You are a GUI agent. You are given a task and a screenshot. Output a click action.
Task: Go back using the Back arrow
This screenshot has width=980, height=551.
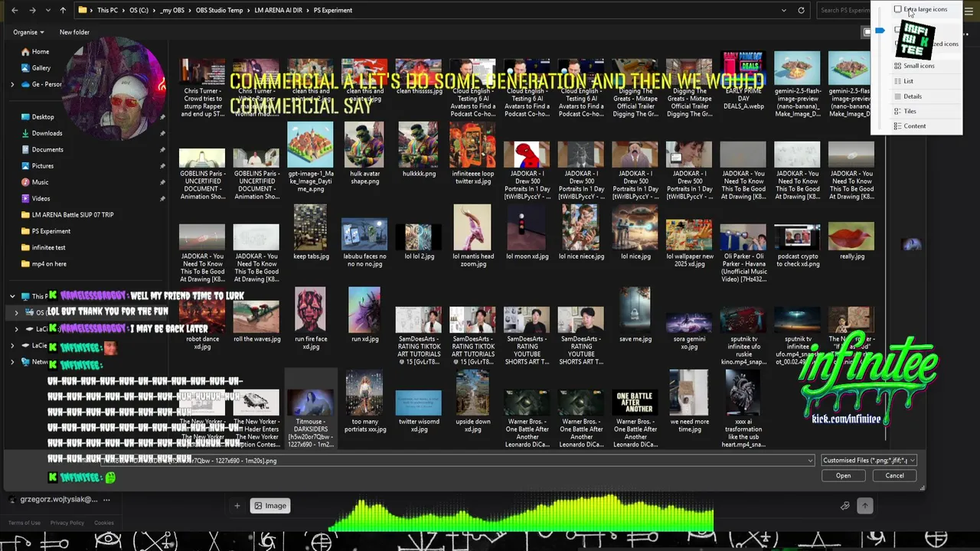[16, 10]
